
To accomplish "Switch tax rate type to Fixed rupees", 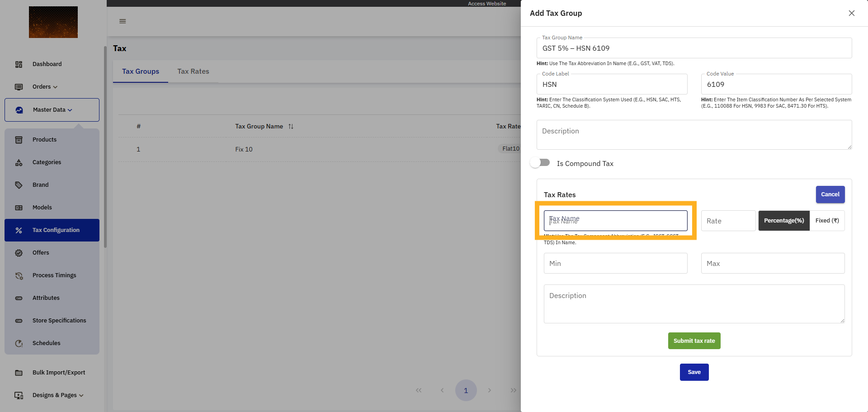I will point(827,220).
